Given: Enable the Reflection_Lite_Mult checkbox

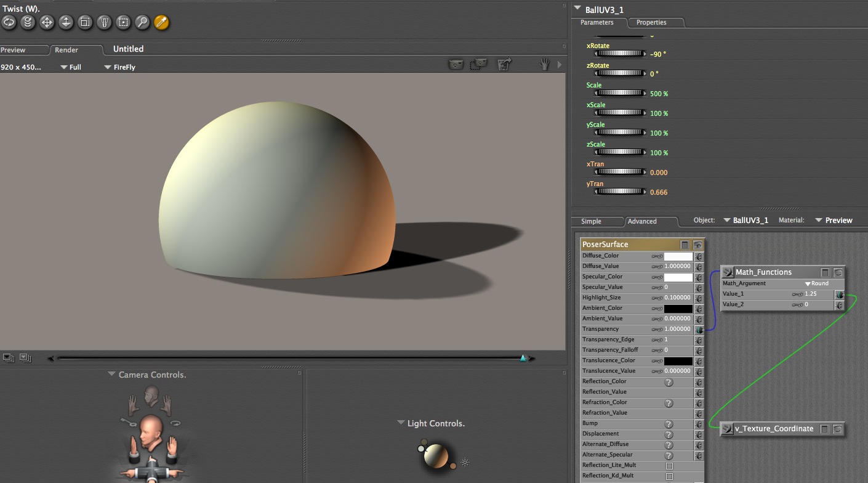Looking at the screenshot, I should click(669, 466).
